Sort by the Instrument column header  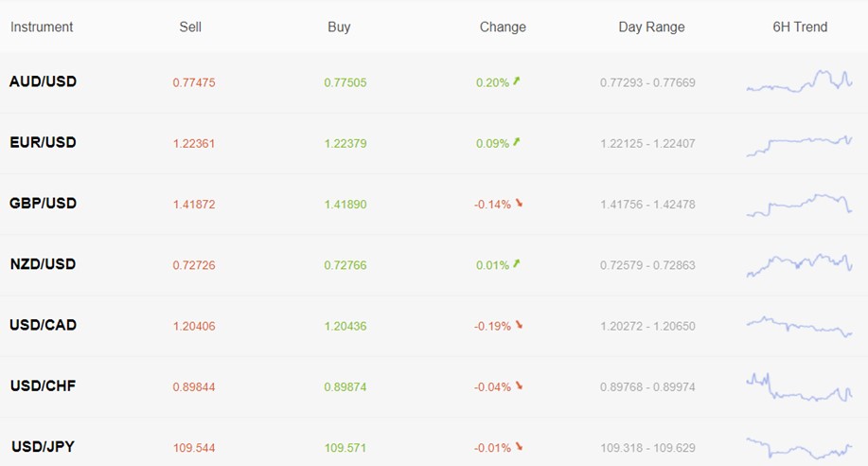pos(42,27)
